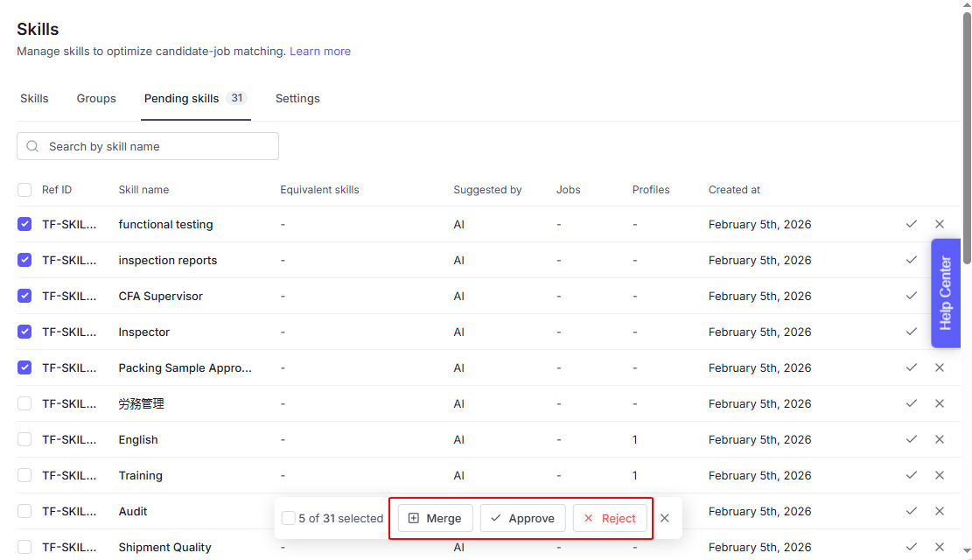
Task: Open the Settings tab
Action: [297, 99]
